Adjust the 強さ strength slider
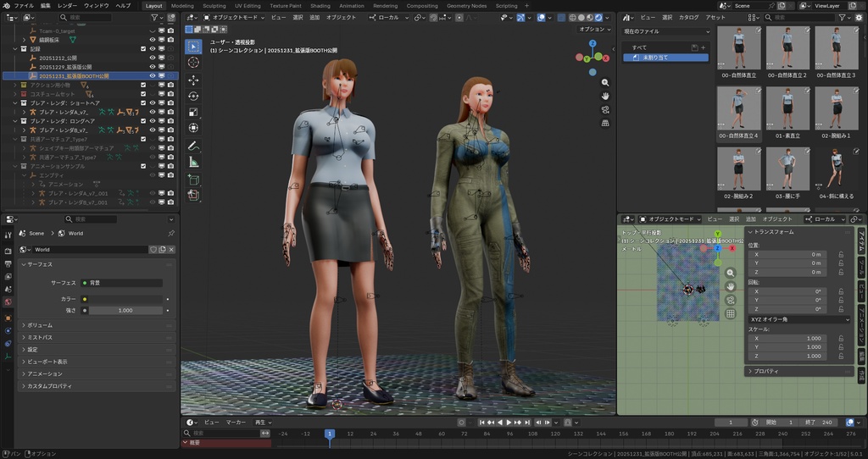This screenshot has height=459, width=868. (x=125, y=311)
